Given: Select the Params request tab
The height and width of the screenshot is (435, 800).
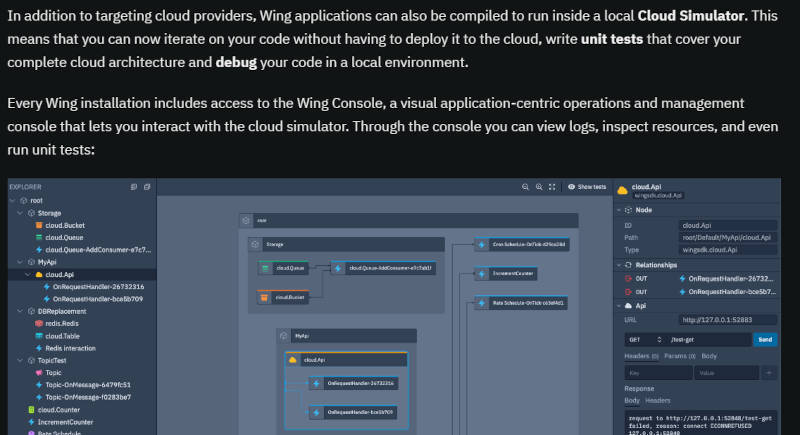Looking at the screenshot, I should [x=680, y=356].
